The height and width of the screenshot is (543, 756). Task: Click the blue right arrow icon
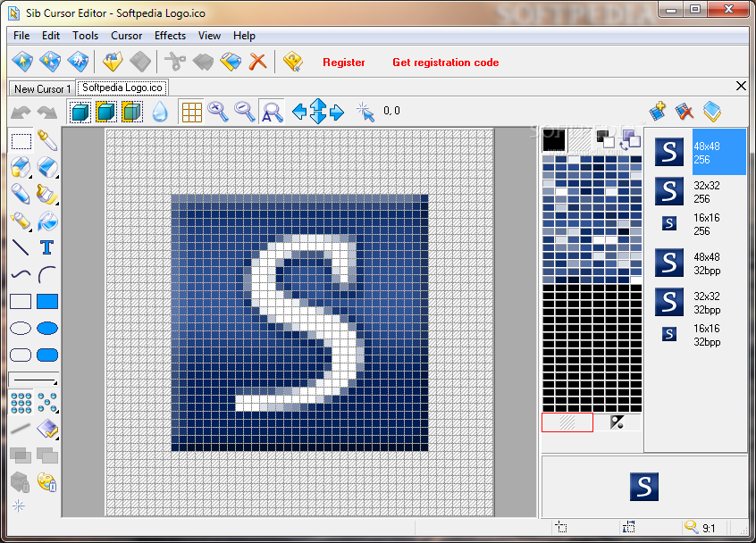(337, 112)
